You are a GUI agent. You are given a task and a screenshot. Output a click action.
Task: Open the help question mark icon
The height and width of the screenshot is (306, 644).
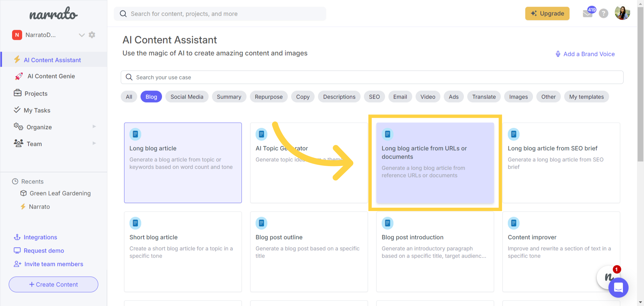(x=604, y=13)
